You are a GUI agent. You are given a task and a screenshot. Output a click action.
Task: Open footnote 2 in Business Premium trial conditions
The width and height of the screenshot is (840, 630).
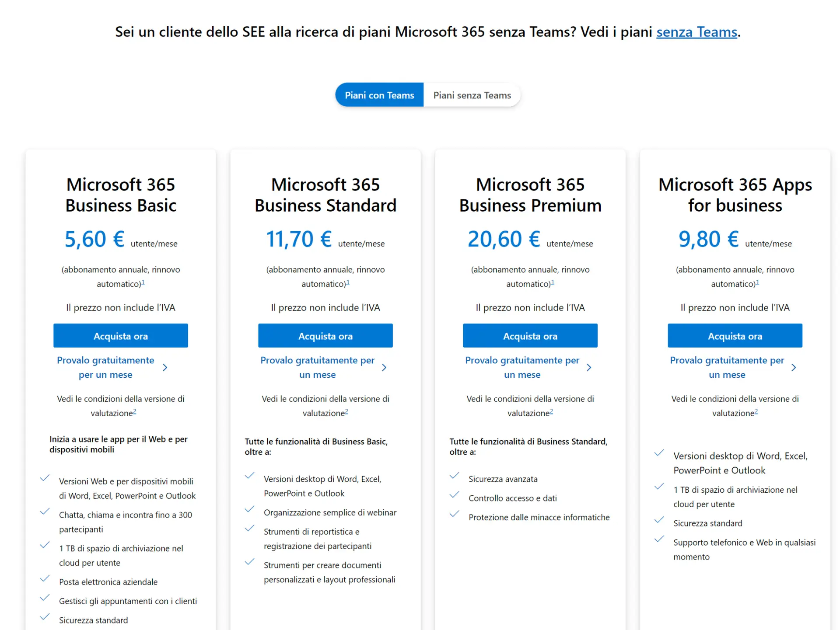click(551, 411)
